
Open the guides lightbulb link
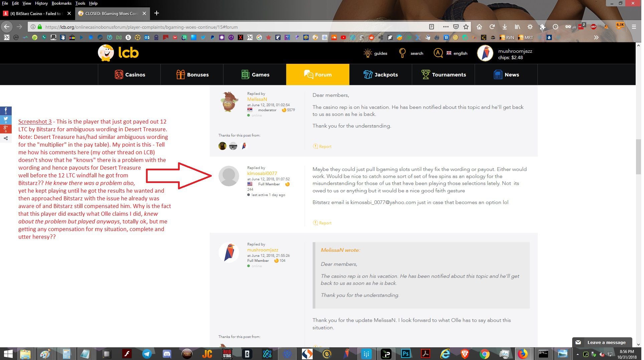click(x=375, y=53)
